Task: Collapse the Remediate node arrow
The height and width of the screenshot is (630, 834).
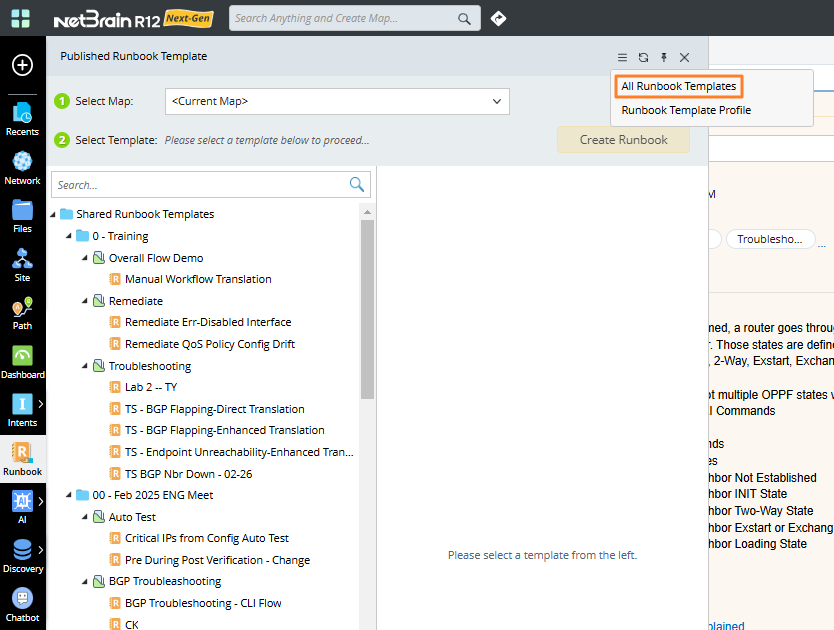Action: click(x=85, y=301)
